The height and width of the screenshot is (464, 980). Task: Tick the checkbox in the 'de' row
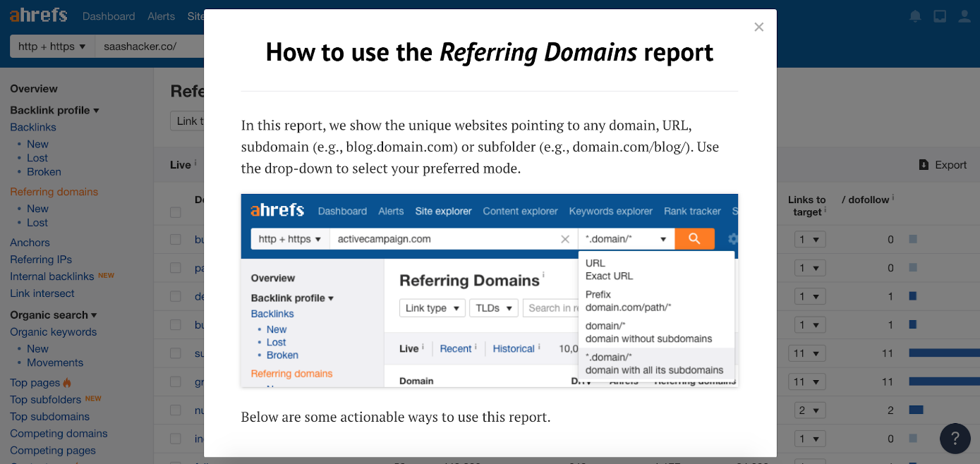pos(175,296)
